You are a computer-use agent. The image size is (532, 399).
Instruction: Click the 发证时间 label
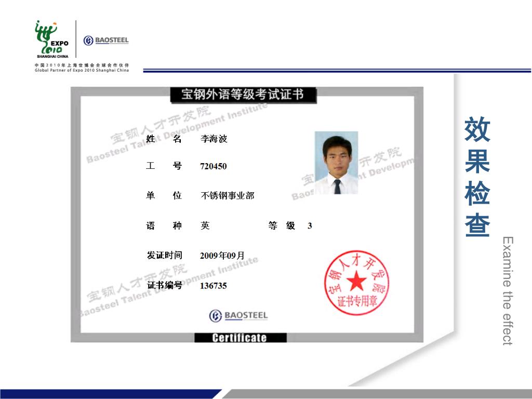(164, 255)
